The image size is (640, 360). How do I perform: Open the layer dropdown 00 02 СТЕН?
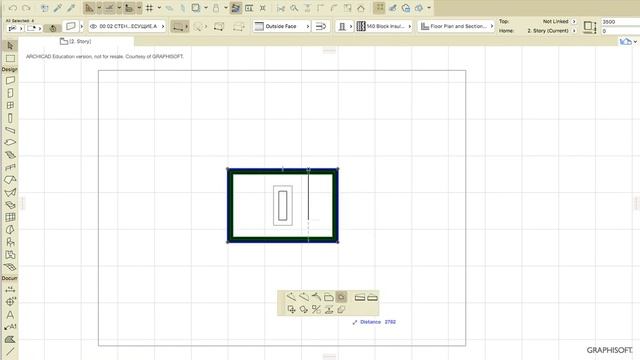coord(127,26)
